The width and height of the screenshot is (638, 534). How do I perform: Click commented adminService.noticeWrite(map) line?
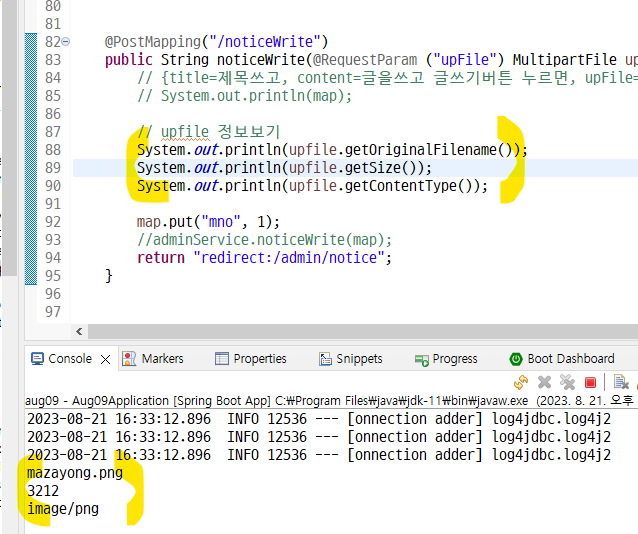264,240
